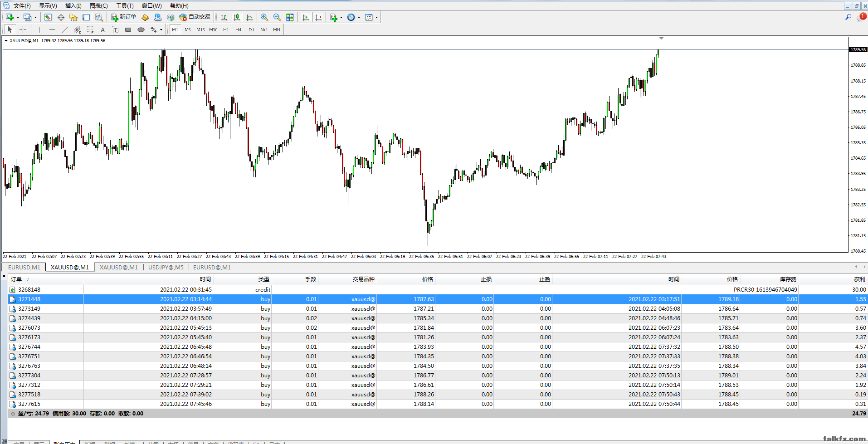Switch chart to candlesticks
868x444 pixels.
coord(237,17)
